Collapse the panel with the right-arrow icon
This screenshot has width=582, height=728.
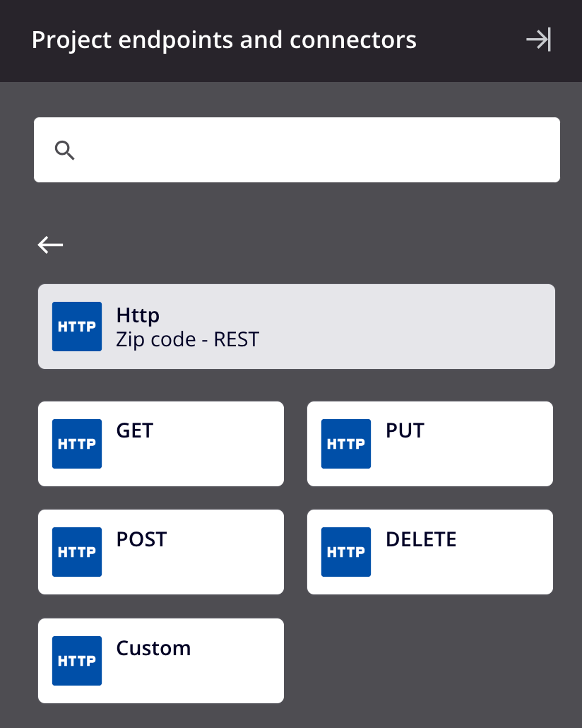tap(538, 40)
